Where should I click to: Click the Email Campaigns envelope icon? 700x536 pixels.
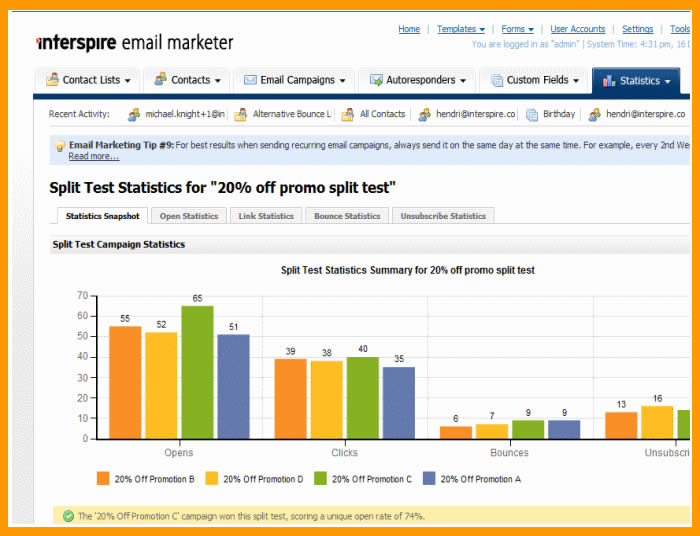point(249,80)
